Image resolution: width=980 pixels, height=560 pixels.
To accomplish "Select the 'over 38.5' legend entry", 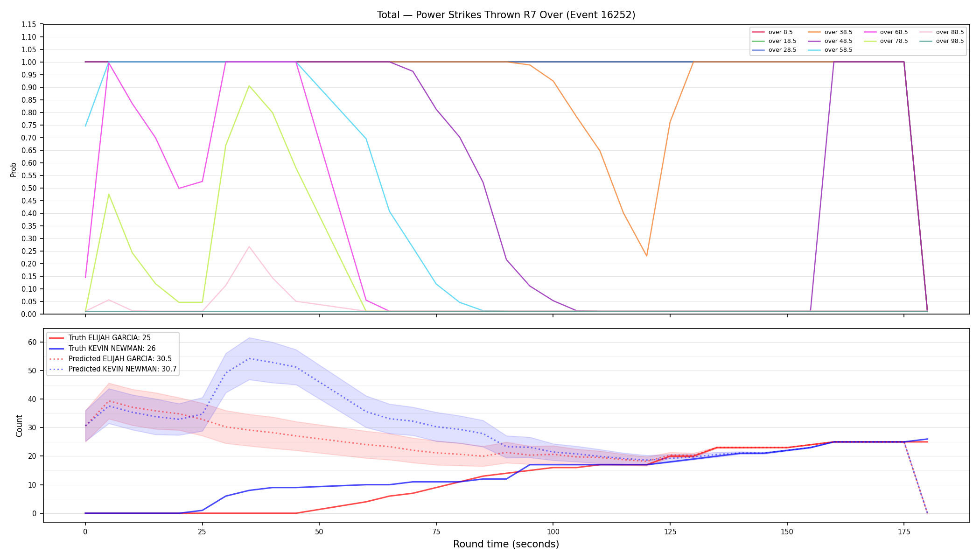I will [x=830, y=32].
